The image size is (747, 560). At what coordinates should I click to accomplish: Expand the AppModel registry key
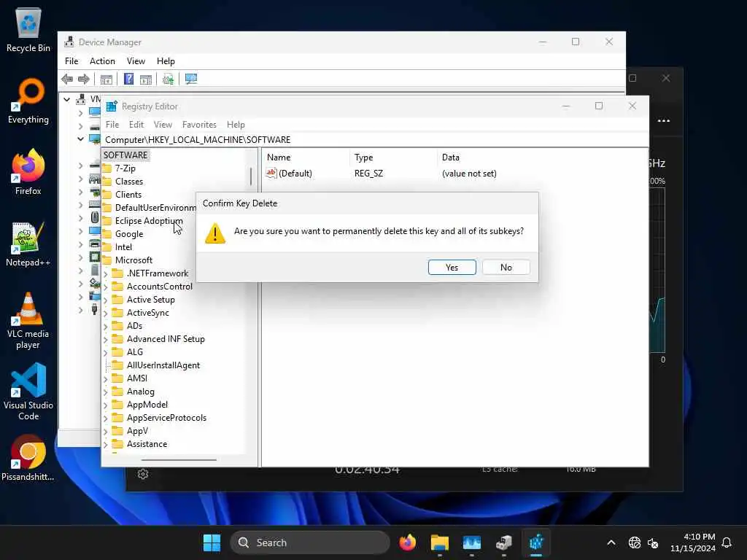pos(106,405)
